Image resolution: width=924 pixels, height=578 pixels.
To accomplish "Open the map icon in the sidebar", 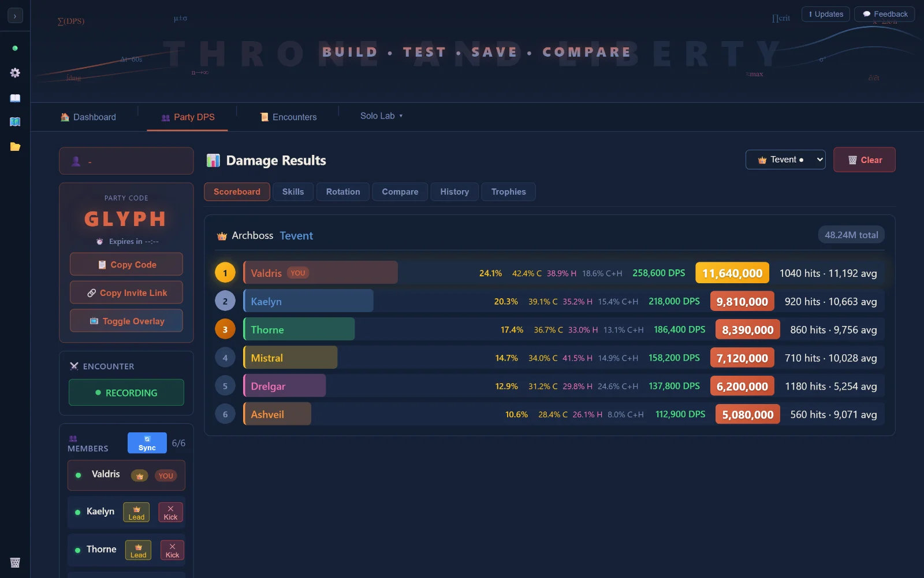I will click(15, 122).
